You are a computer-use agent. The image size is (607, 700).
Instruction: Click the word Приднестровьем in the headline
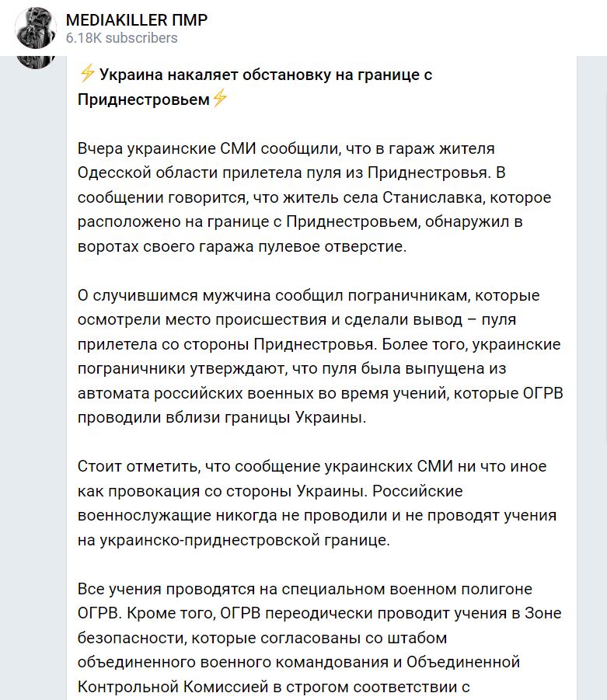coord(143,99)
